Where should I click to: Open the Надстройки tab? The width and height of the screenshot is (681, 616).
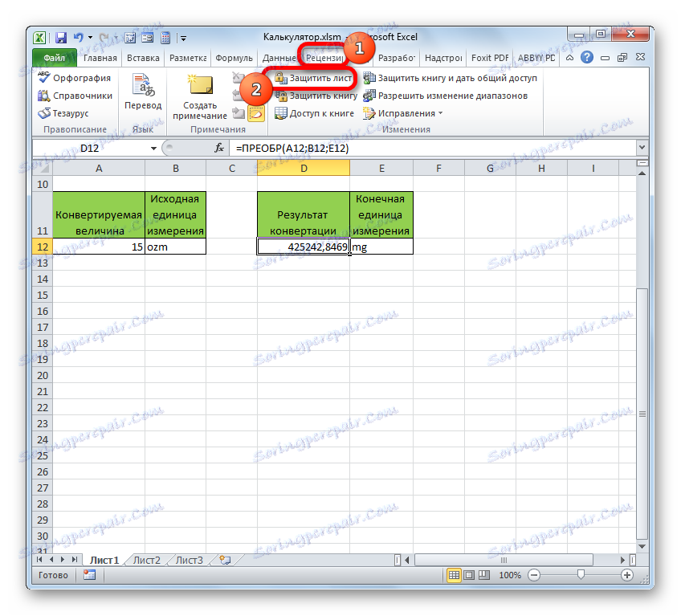click(x=443, y=58)
